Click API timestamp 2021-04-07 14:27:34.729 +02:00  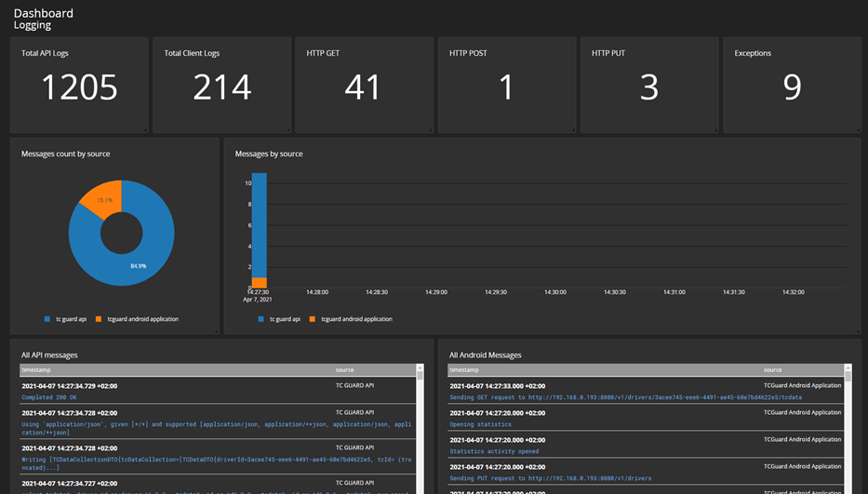69,386
